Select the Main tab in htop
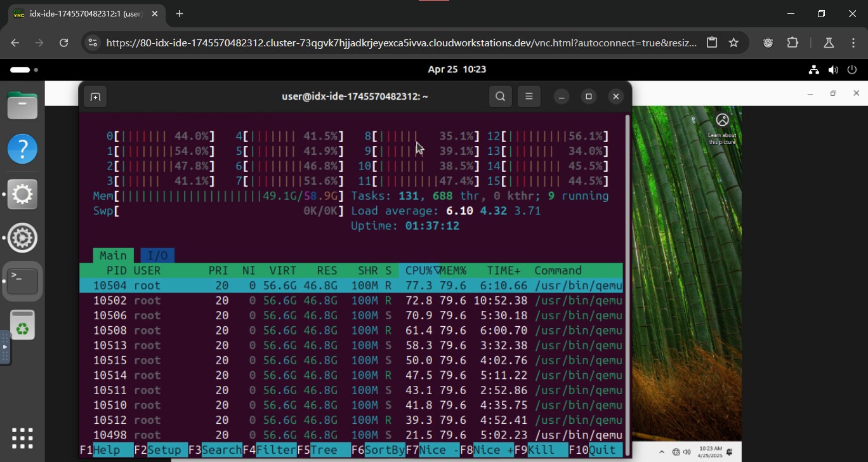 coord(113,256)
